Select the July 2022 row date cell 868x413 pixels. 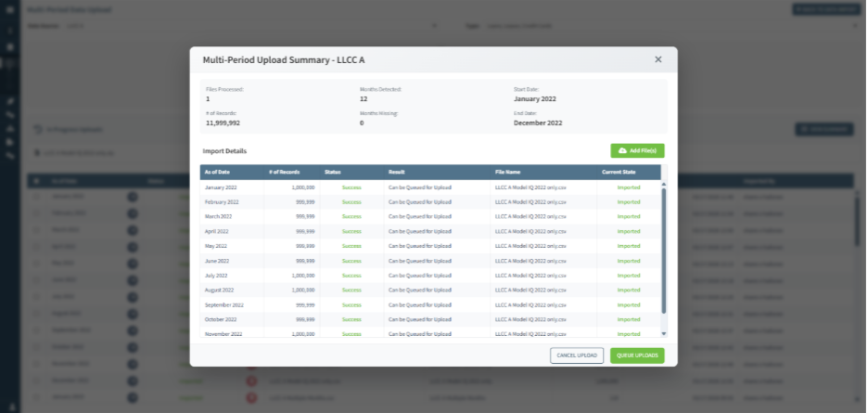[216, 276]
